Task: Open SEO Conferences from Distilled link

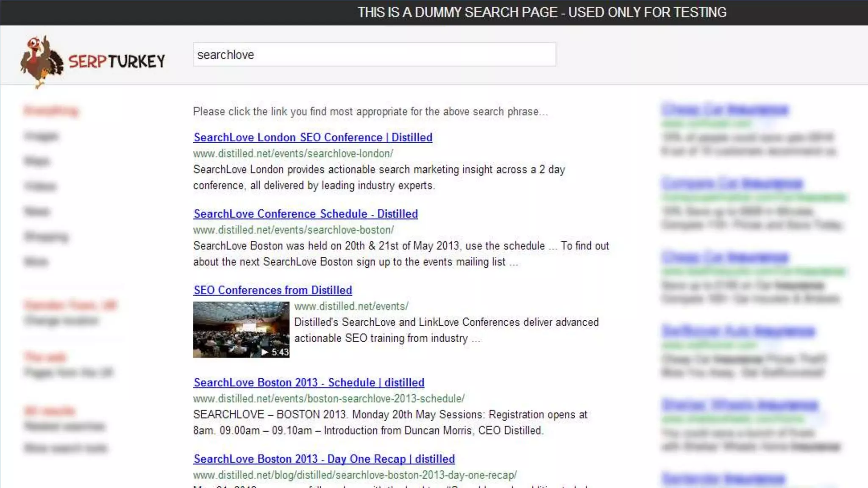Action: tap(273, 290)
